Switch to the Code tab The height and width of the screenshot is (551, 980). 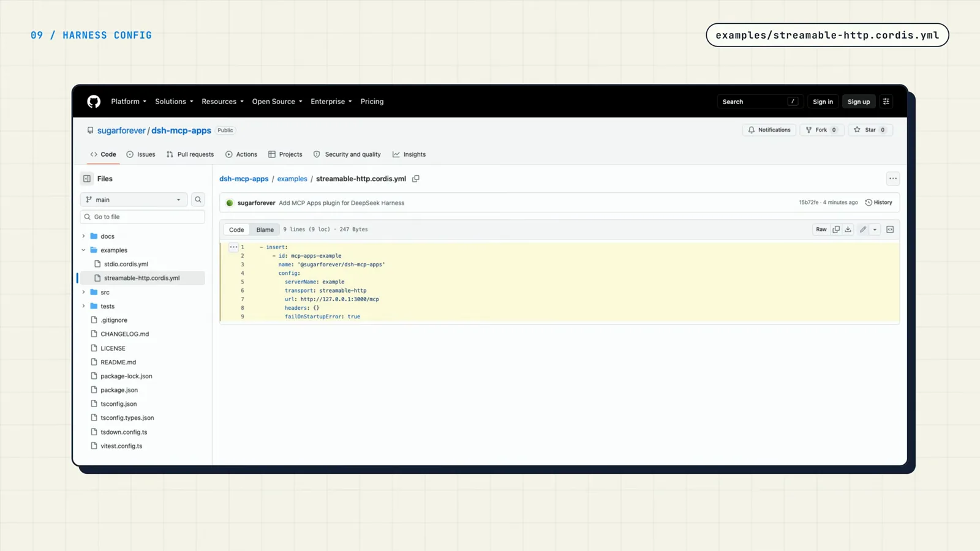(x=103, y=154)
